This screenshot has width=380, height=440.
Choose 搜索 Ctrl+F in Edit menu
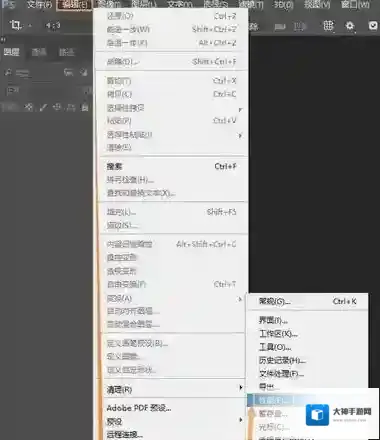172,166
